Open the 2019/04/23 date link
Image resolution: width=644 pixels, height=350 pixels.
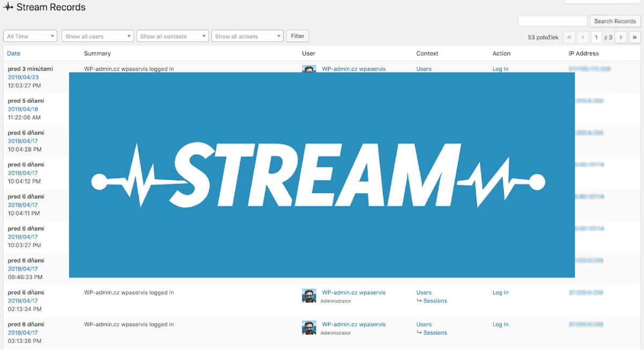[x=23, y=77]
